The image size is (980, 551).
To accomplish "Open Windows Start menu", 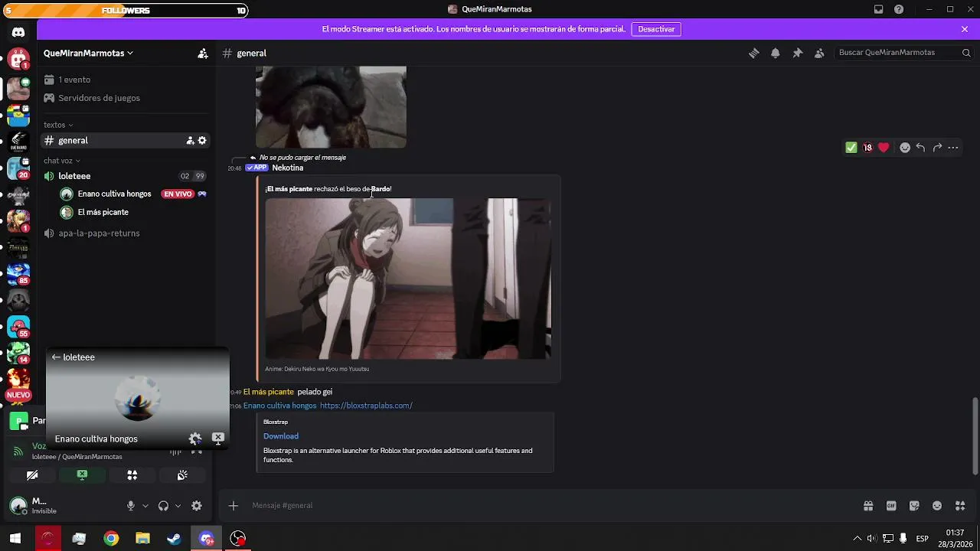I will click(x=15, y=539).
